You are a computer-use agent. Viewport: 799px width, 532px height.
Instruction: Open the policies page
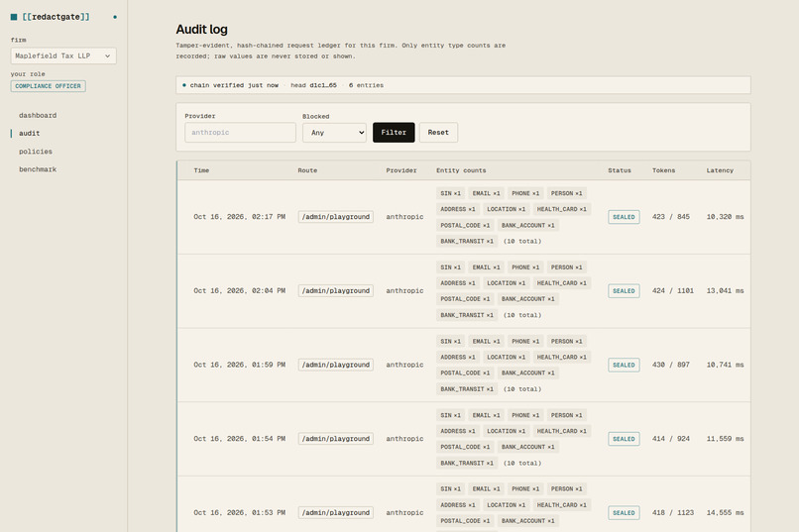tap(36, 152)
